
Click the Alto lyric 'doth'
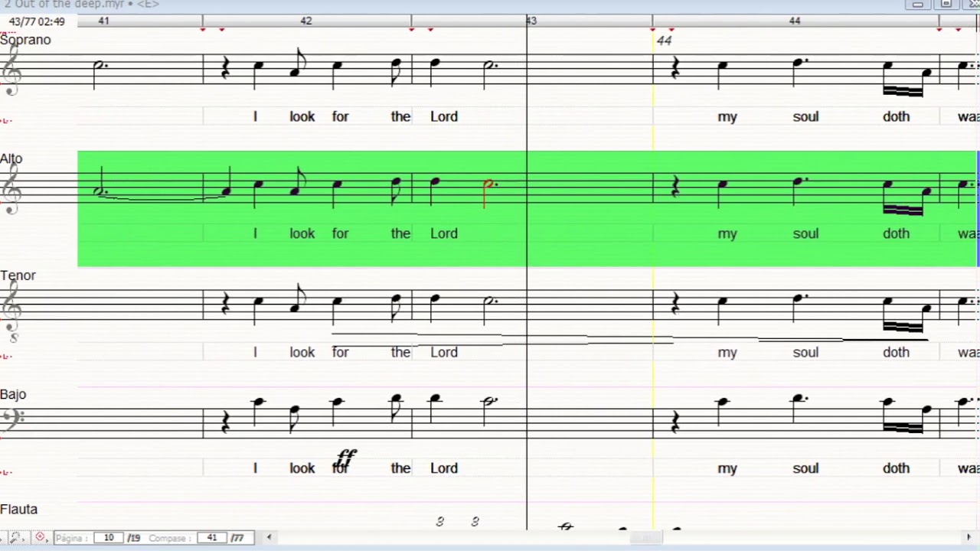click(x=896, y=233)
